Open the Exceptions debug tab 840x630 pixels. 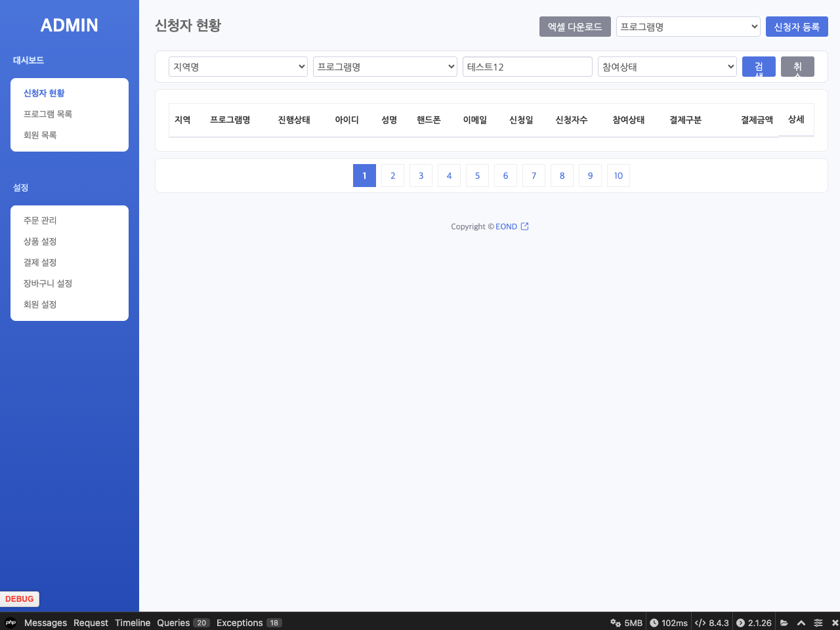[x=240, y=623]
